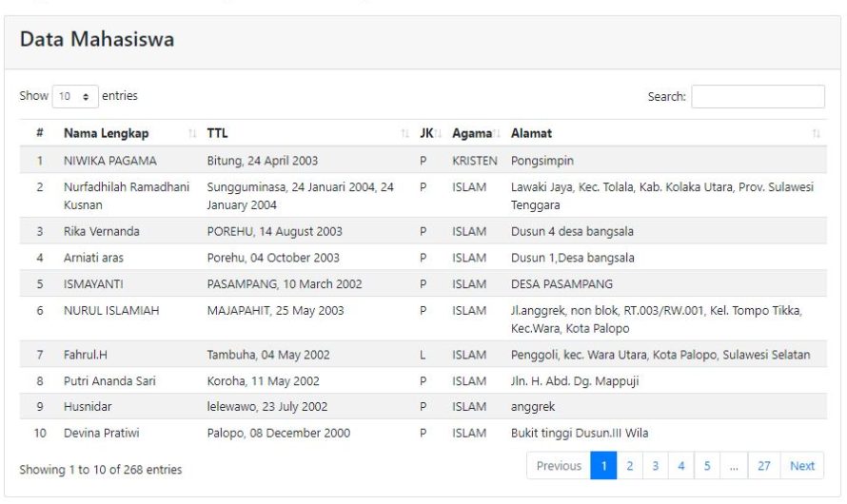The image size is (847, 504).
Task: Click address DESA PASAMPANG
Action: pyautogui.click(x=561, y=284)
